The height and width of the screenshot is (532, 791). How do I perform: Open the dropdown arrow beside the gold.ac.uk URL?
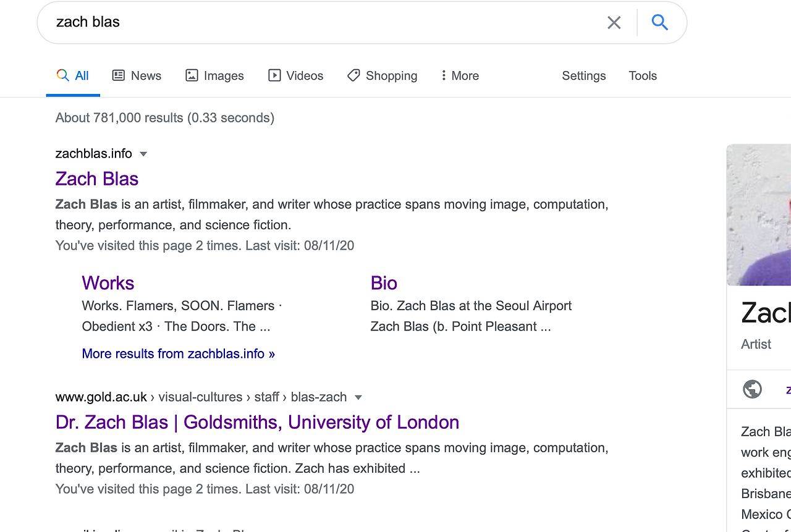(358, 397)
